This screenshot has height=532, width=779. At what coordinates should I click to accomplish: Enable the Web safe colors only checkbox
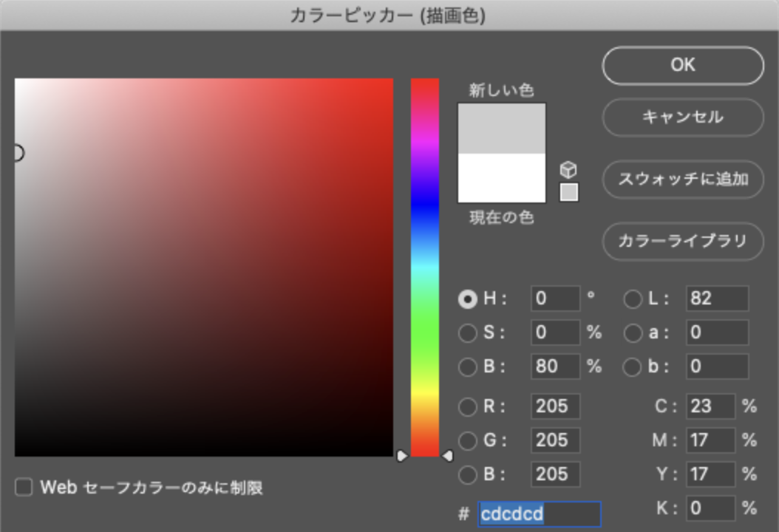click(x=24, y=488)
